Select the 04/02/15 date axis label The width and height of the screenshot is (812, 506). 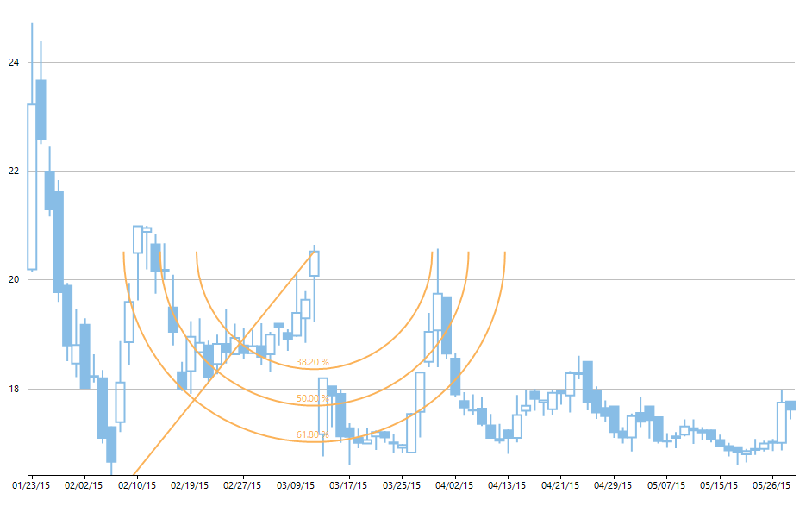pyautogui.click(x=454, y=486)
